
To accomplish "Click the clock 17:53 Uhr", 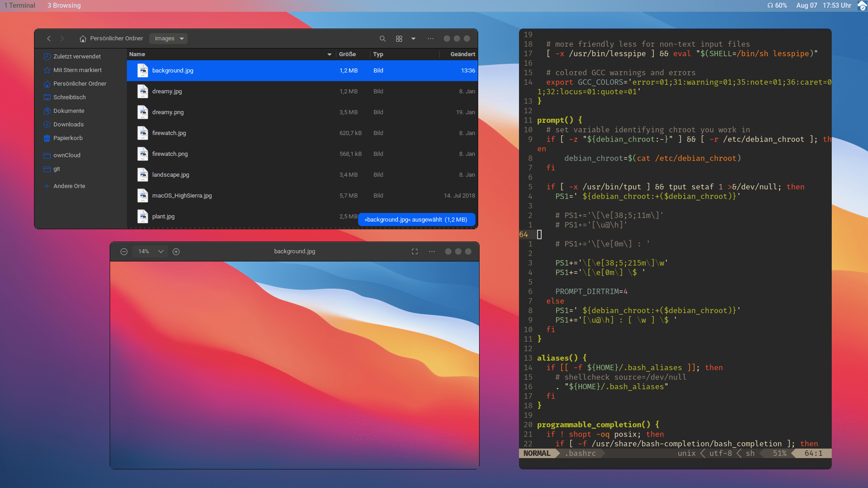I will click(x=837, y=5).
